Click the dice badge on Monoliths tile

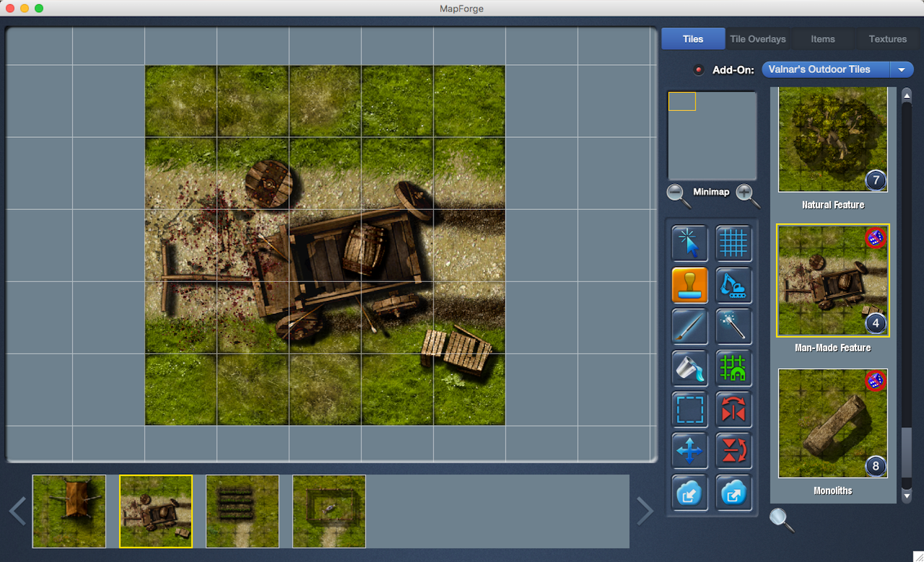click(876, 381)
